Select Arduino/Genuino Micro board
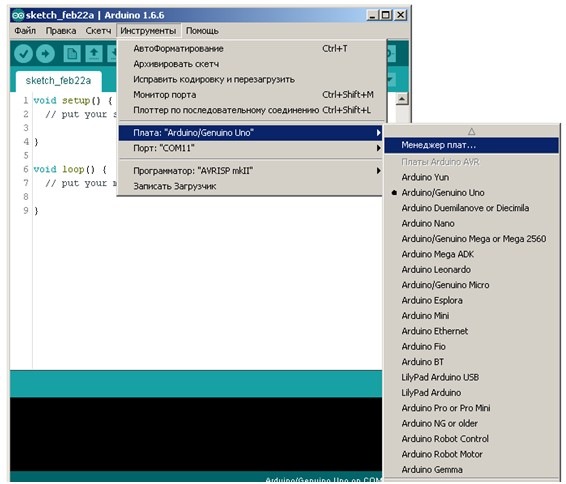The height and width of the screenshot is (484, 566). (x=471, y=285)
